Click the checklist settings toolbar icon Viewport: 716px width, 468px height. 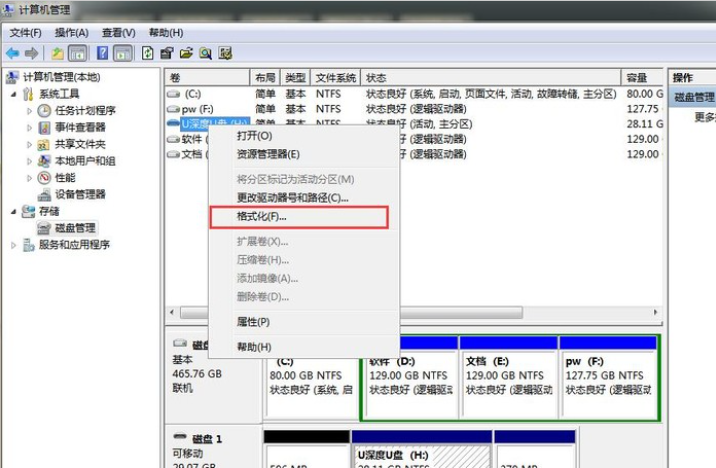(225, 53)
